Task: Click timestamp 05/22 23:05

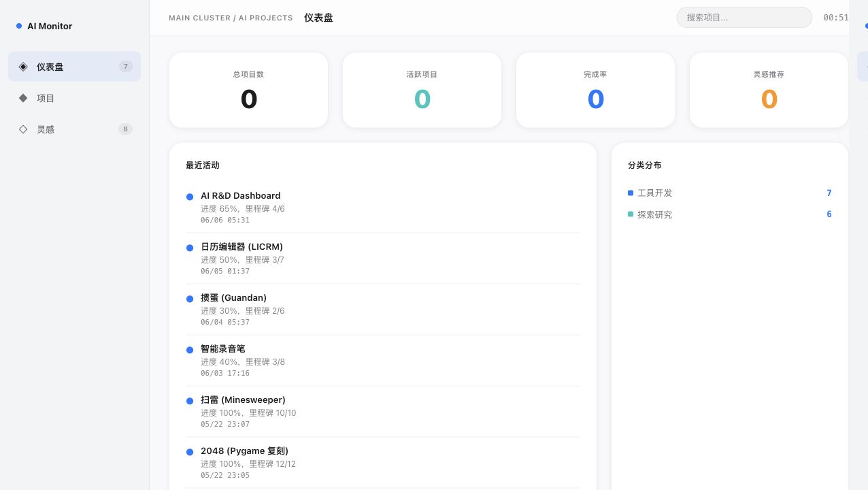Action: 225,475
